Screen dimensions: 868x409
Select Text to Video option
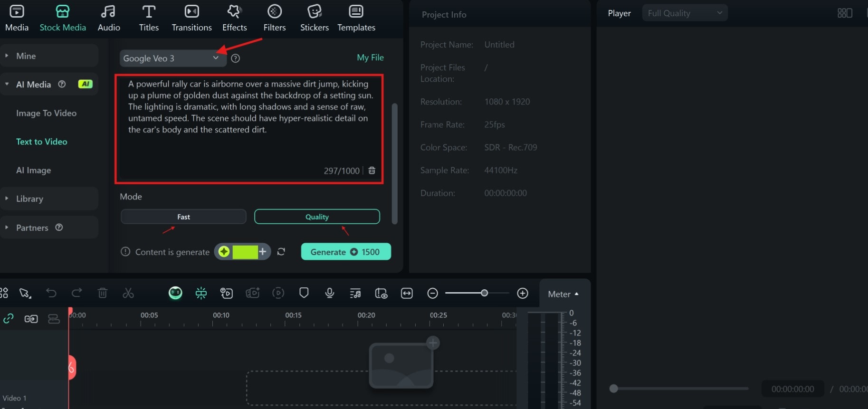42,142
